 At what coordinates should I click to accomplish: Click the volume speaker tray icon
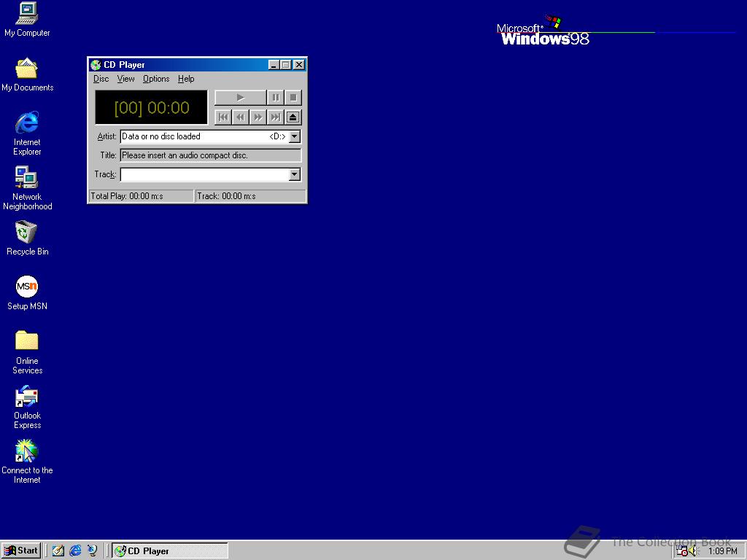tap(693, 551)
